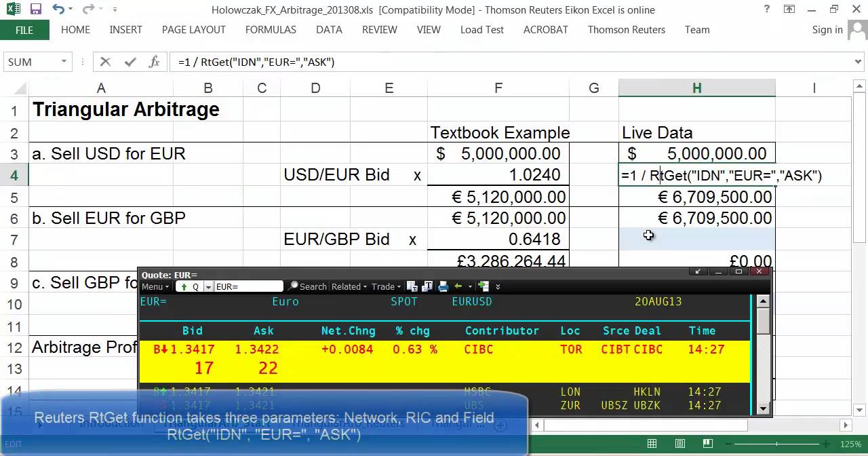Click the Ask value 1.3422 in the CIBC row

(256, 349)
